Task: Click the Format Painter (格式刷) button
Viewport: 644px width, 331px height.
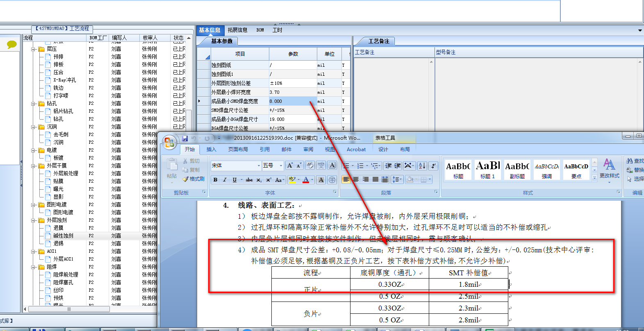Action: 193,179
